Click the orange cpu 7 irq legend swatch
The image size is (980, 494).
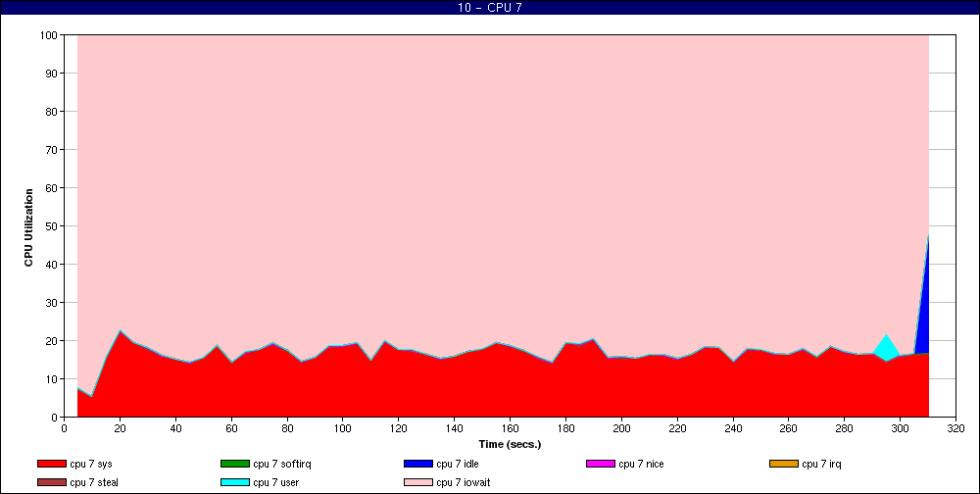click(x=784, y=464)
